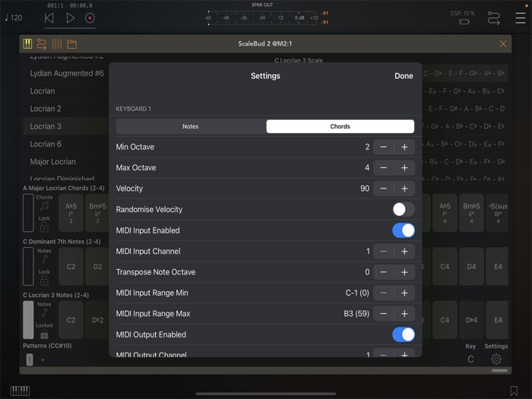This screenshot has height=399, width=532.
Task: Open the routing icon in top bar
Action: click(494, 18)
